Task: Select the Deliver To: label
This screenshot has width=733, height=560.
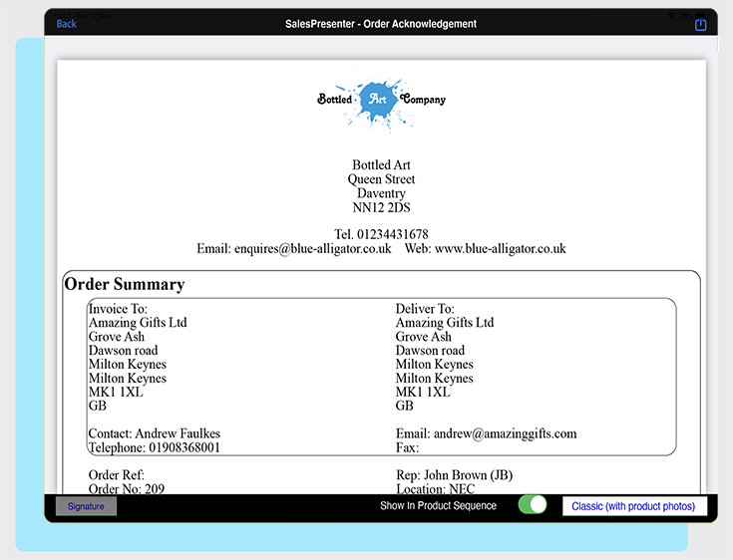Action: (425, 309)
